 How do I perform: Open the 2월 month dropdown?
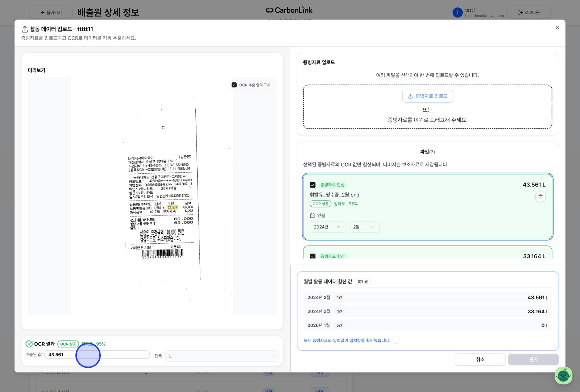[364, 227]
